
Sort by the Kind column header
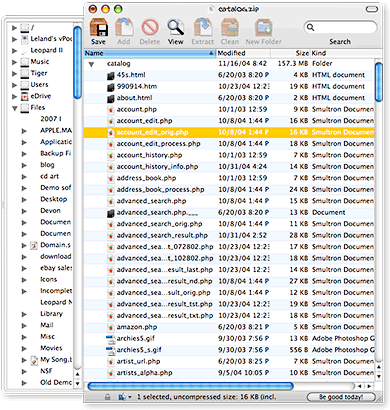(x=346, y=53)
